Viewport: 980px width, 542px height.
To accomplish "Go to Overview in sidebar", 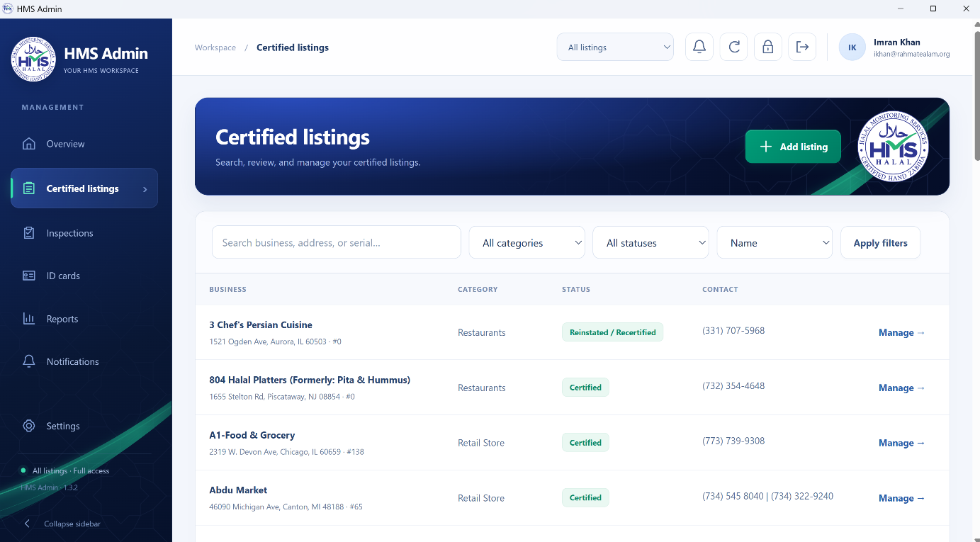I will (x=84, y=144).
